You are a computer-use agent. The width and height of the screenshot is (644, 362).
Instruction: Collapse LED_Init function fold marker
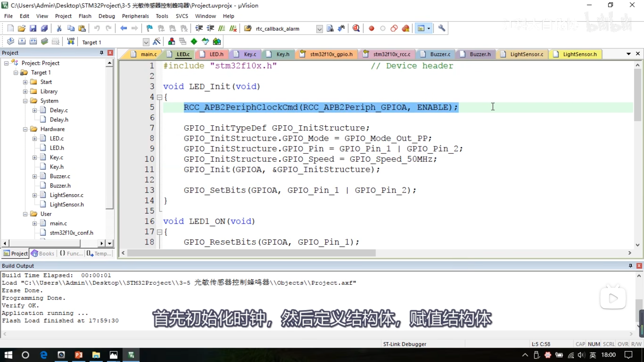pos(159,97)
